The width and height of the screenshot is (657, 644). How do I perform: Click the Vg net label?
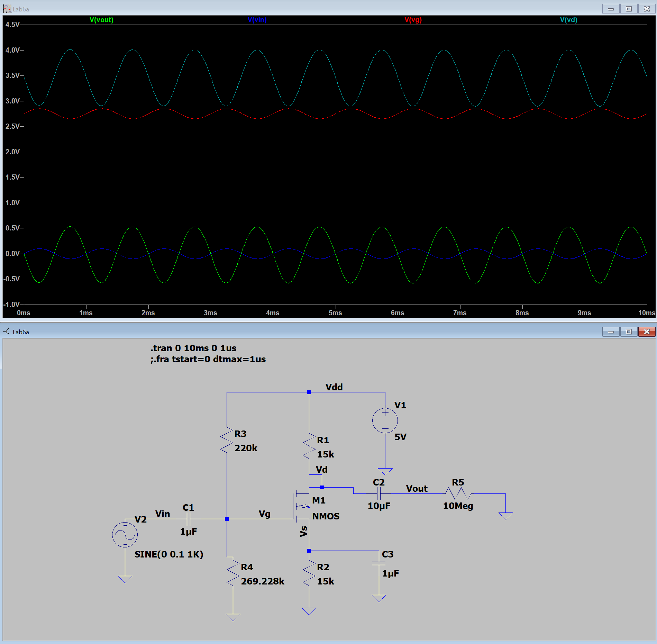click(265, 514)
